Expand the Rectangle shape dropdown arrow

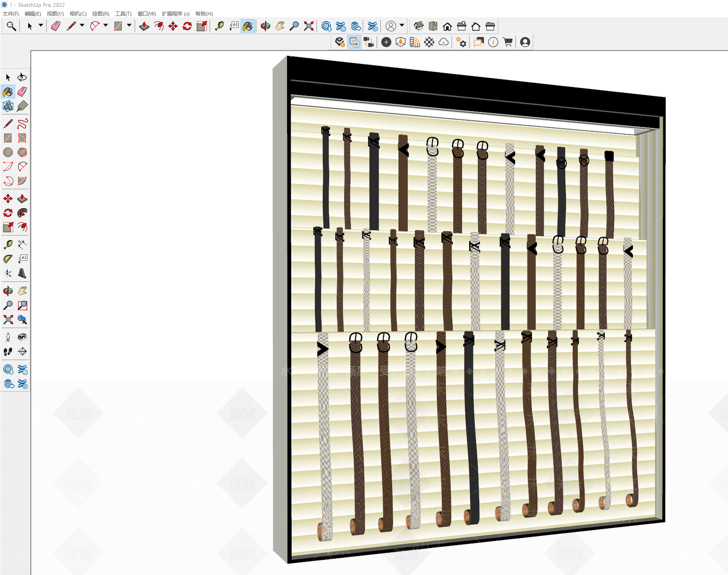pos(129,25)
